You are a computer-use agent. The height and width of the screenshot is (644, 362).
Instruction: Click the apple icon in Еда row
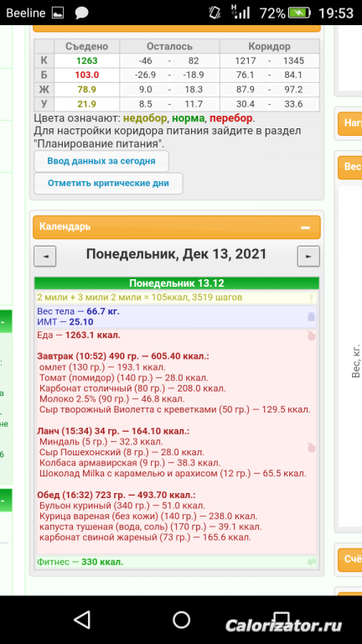pyautogui.click(x=311, y=336)
